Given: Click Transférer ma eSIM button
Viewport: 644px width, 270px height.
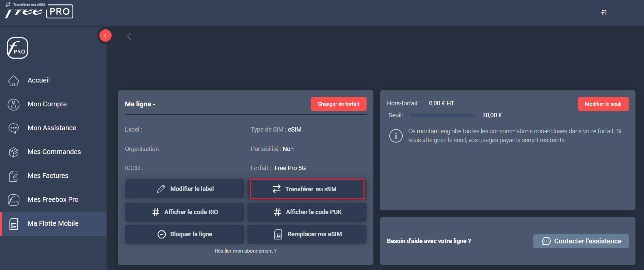Looking at the screenshot, I should click(307, 189).
